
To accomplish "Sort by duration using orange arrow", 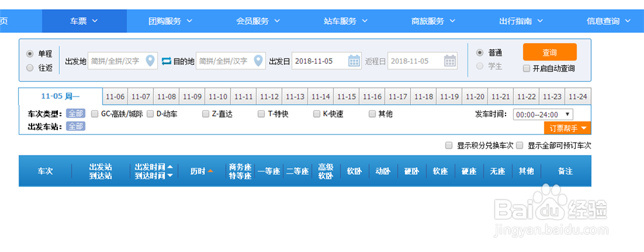I will point(211,171).
